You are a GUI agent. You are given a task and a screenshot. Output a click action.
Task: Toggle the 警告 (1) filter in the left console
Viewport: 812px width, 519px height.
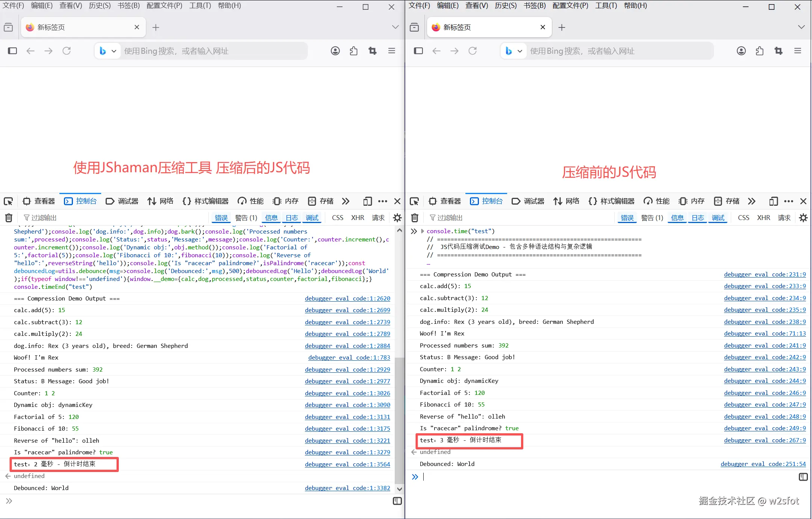tap(246, 218)
